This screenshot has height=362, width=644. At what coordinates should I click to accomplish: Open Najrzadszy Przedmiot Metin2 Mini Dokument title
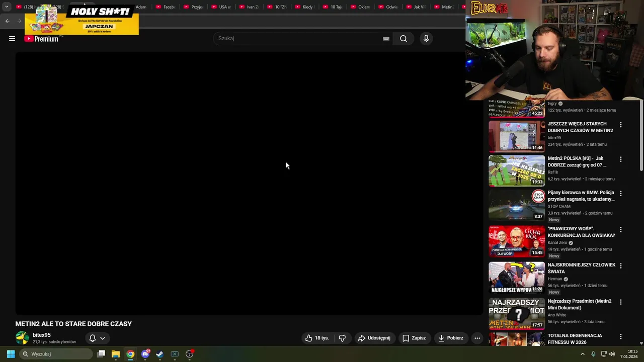580,304
